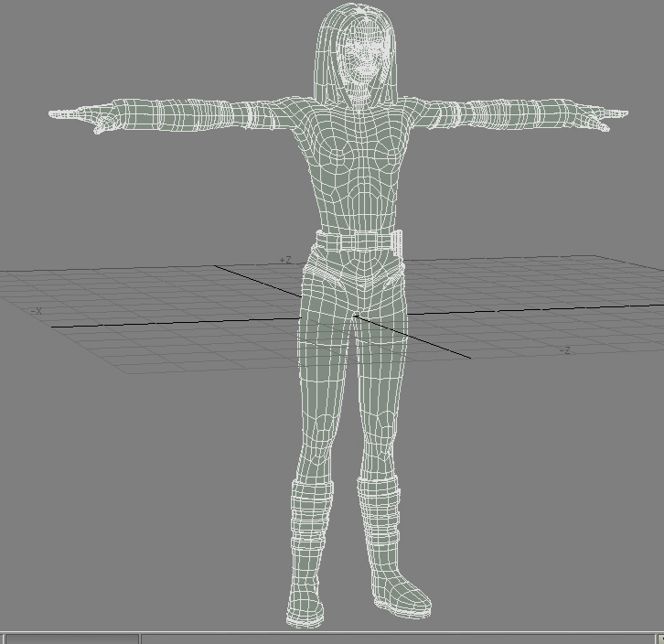The width and height of the screenshot is (664, 644).
Task: Click the first status bar panel at bottom-left
Action: pyautogui.click(x=70, y=638)
